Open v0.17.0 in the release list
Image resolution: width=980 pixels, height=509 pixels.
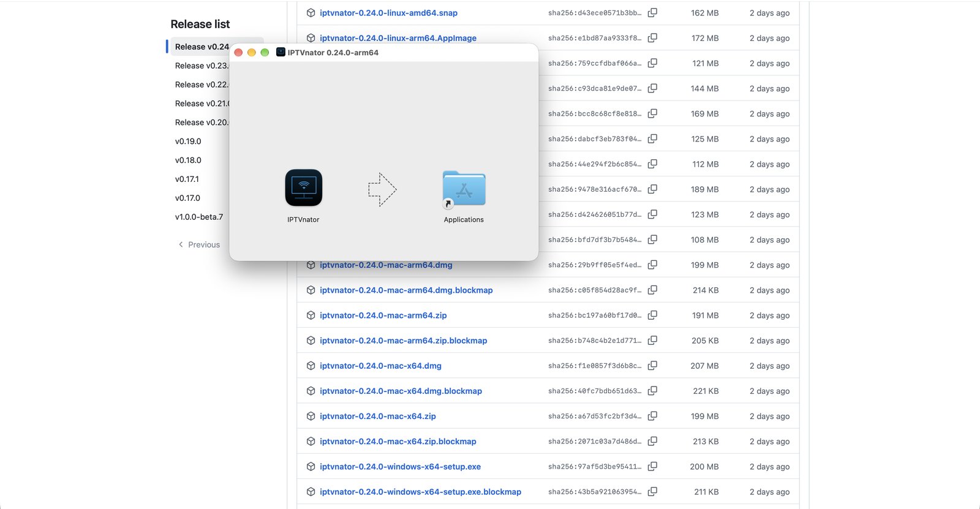click(x=187, y=198)
